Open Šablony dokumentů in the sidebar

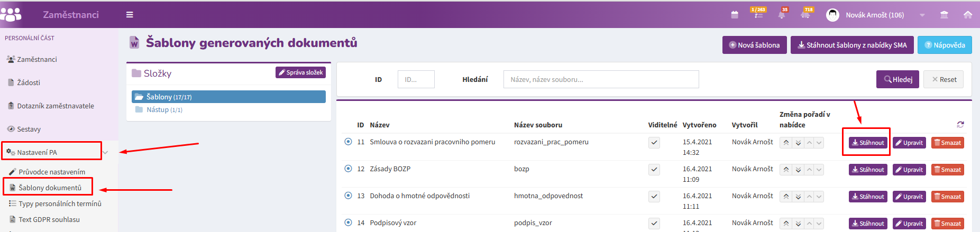(x=50, y=188)
